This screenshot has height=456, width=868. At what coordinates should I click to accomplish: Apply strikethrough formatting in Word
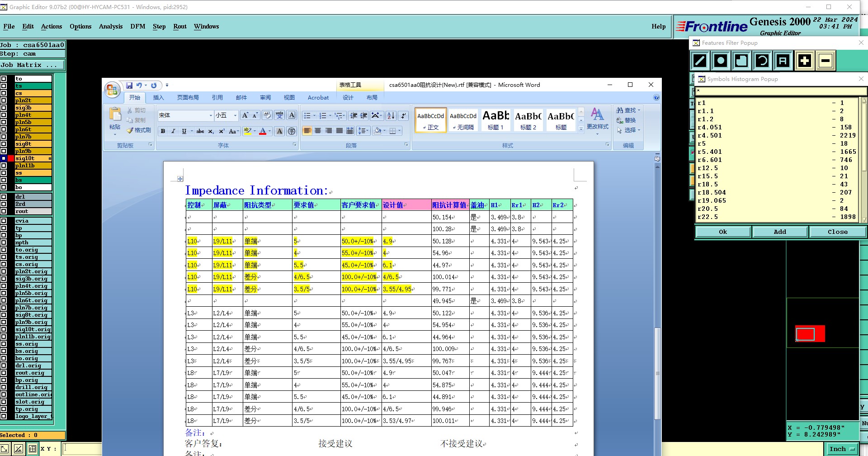click(x=200, y=131)
